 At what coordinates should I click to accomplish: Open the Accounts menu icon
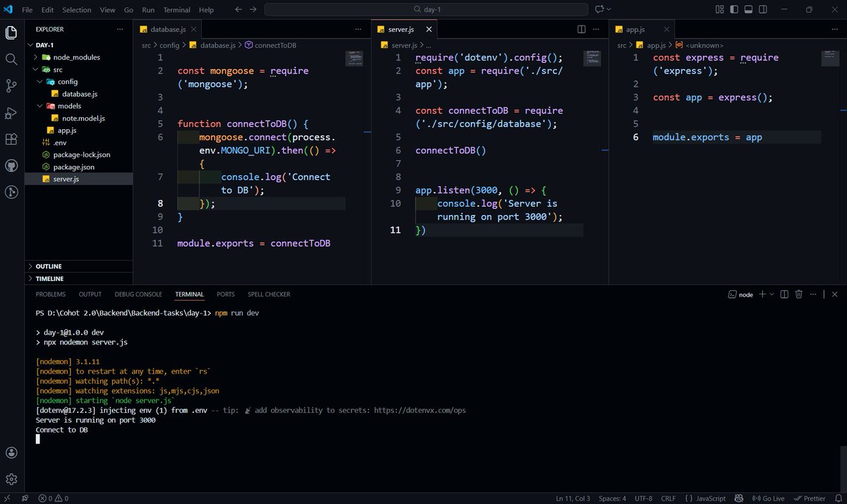11,452
